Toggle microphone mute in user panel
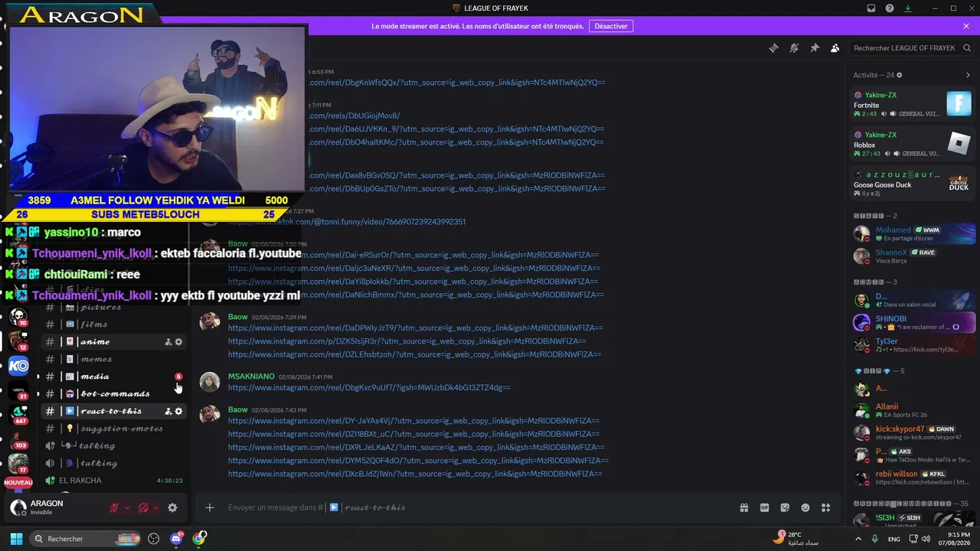The width and height of the screenshot is (980, 551). [115, 507]
